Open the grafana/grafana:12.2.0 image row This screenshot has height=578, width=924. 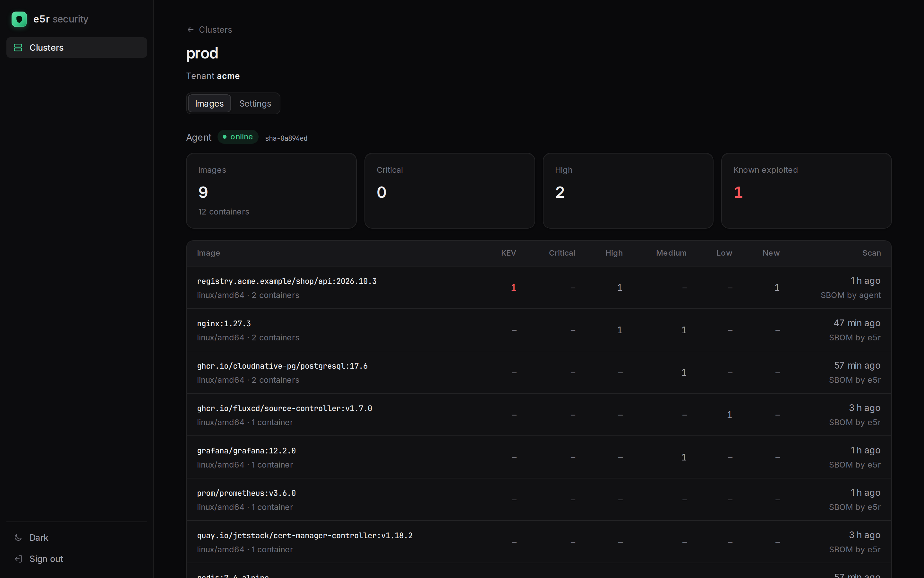tap(539, 457)
